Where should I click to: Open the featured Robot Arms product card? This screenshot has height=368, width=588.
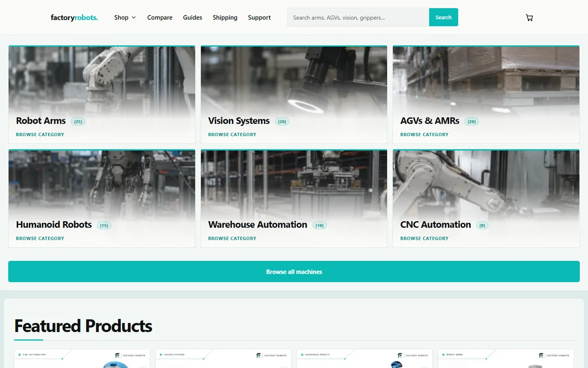(x=506, y=359)
